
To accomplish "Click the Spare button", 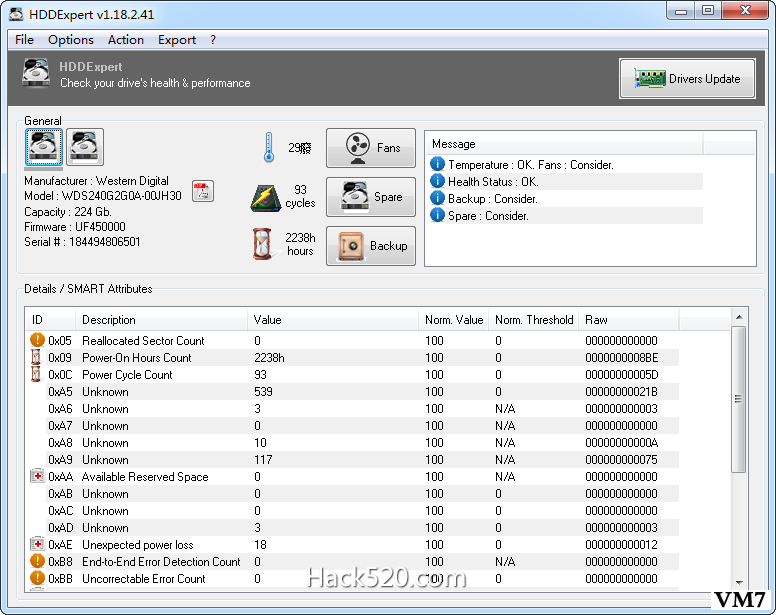I will click(371, 197).
